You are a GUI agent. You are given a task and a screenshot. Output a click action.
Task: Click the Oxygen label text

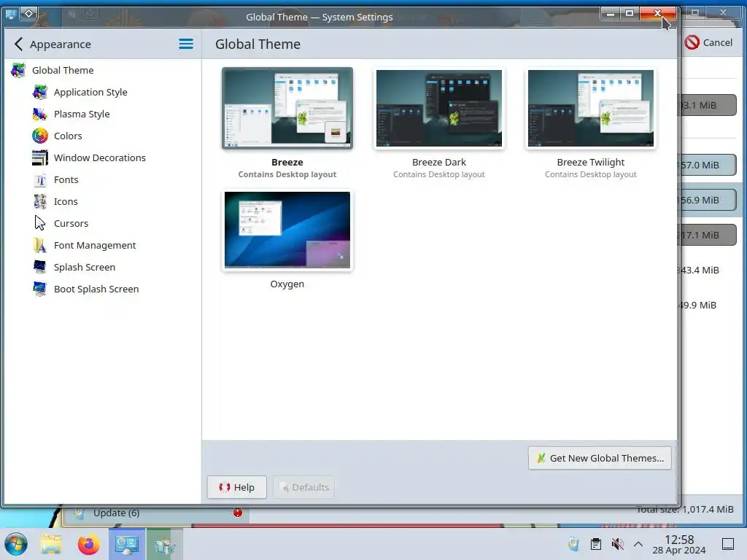point(287,284)
